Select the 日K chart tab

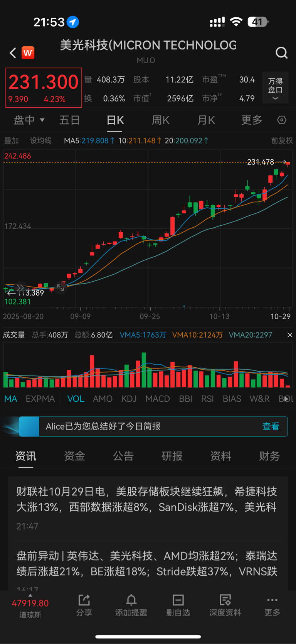click(115, 120)
